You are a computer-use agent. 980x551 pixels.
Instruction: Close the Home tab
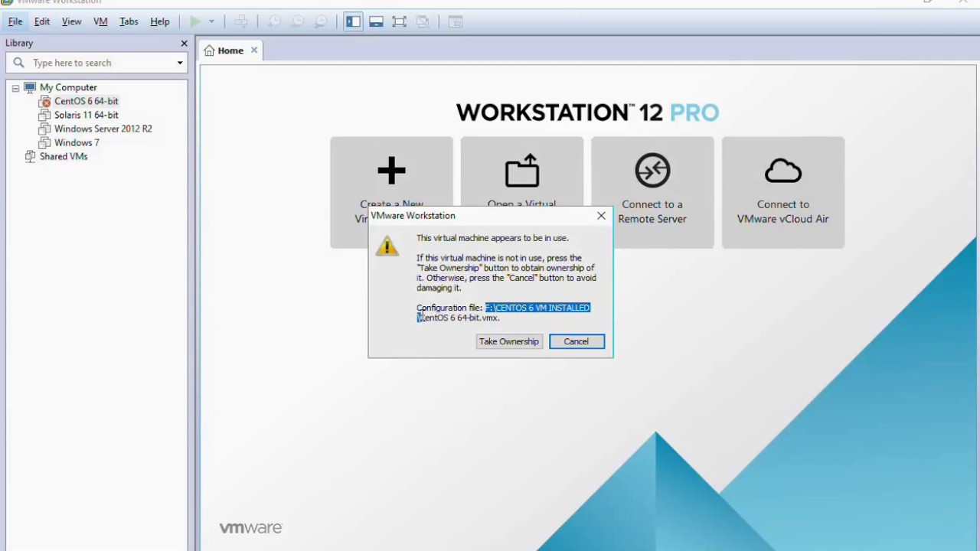tap(254, 51)
